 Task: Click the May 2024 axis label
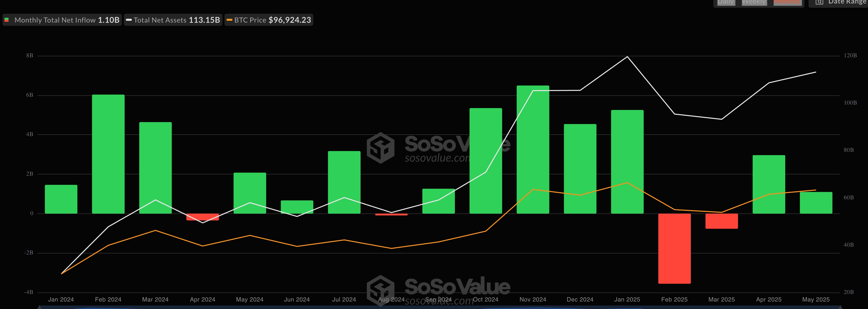[x=250, y=299]
